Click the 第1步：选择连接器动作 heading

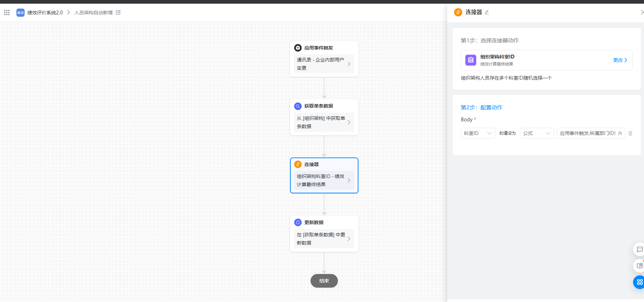(x=490, y=40)
